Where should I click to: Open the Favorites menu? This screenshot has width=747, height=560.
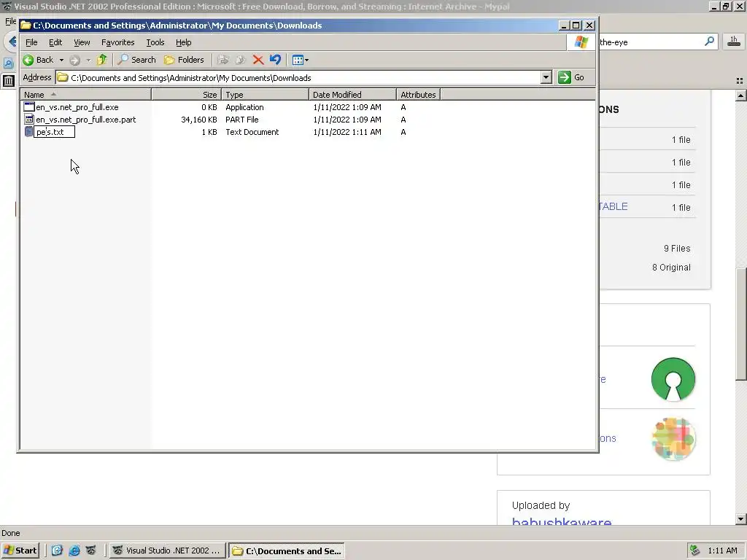117,42
